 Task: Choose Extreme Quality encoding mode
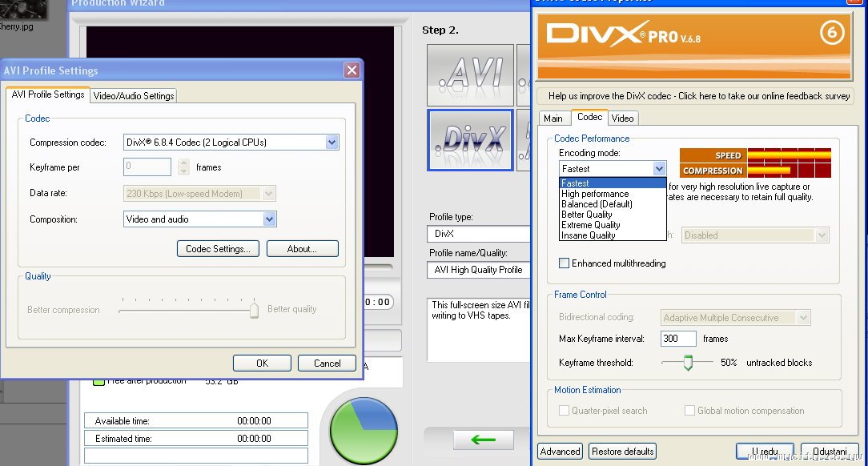click(613, 225)
